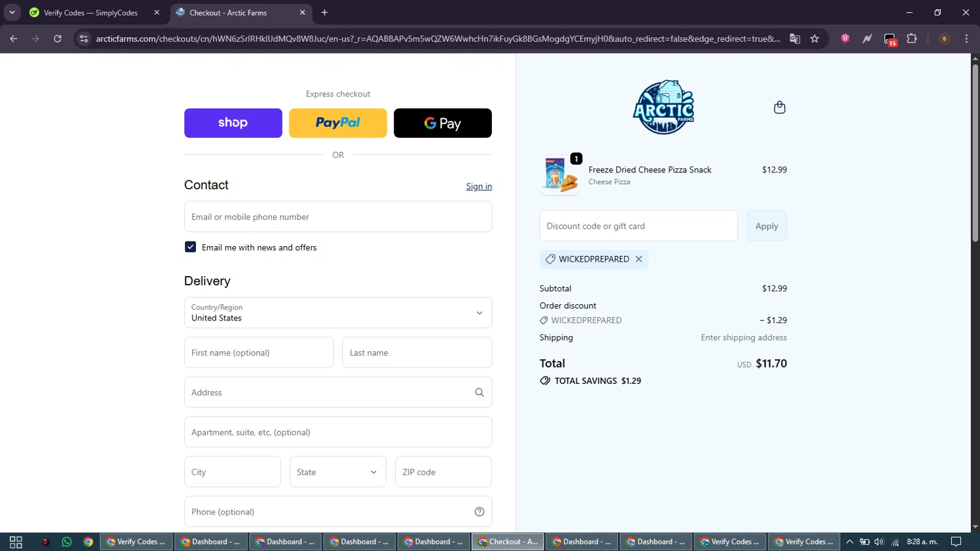Close the Verify Codes — SimplyCodes tab
This screenshot has height=551, width=980.
point(157,12)
